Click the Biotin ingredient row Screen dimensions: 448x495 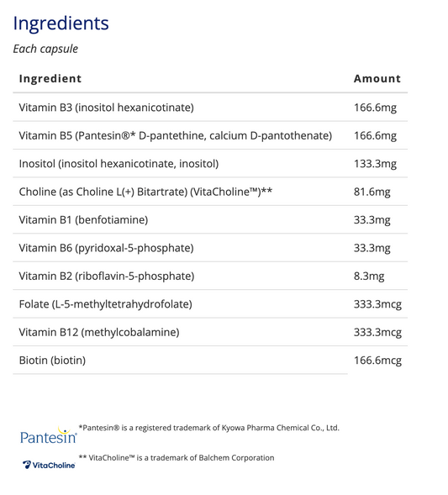pos(210,361)
